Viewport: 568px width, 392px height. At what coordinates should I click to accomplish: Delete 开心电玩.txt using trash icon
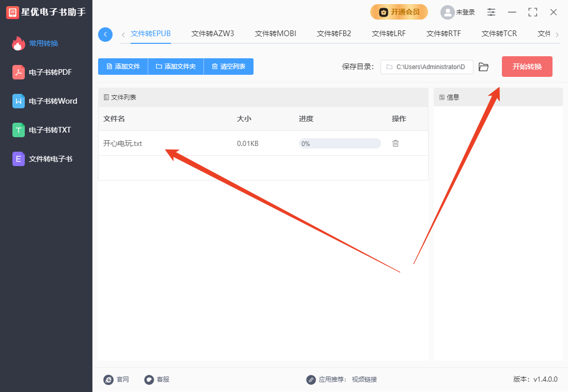point(396,143)
